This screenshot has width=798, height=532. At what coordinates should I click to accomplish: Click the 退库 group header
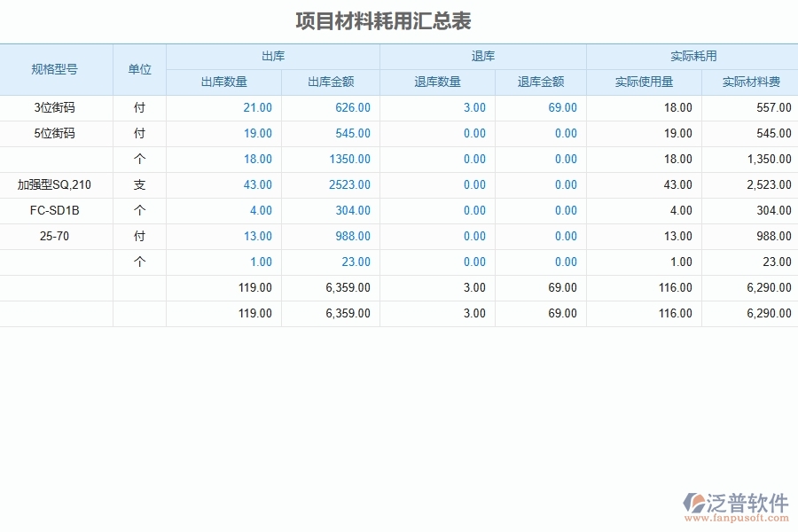click(482, 55)
